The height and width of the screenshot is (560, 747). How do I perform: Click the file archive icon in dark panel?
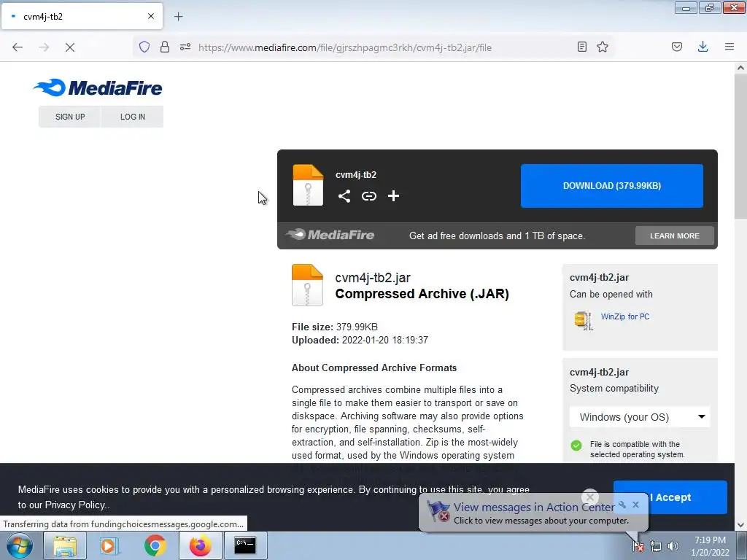coord(308,185)
